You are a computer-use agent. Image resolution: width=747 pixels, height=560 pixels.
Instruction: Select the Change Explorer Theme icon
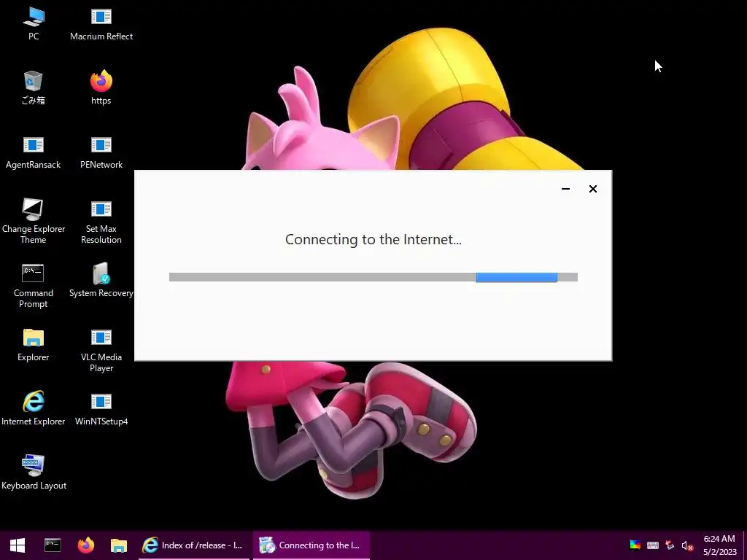pyautogui.click(x=34, y=222)
